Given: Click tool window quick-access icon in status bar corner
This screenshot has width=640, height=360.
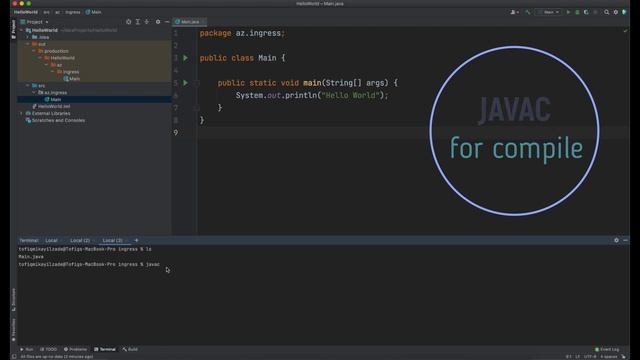Looking at the screenshot, I should tap(14, 356).
